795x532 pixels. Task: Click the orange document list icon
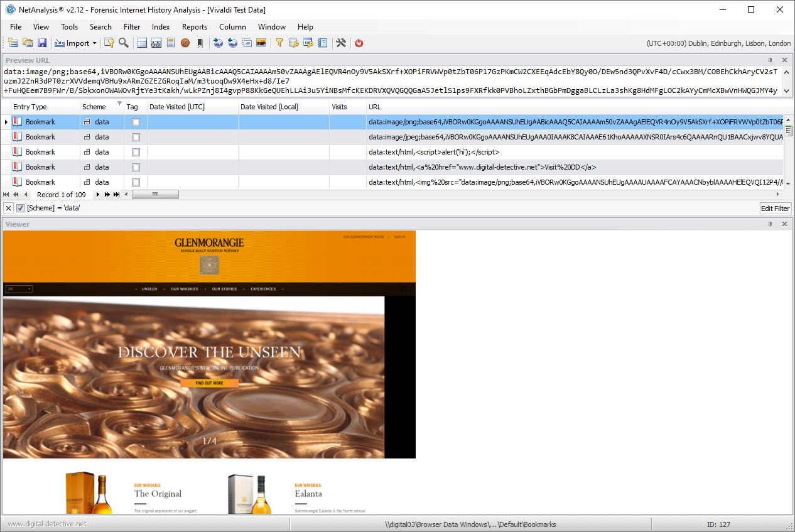pyautogui.click(x=170, y=43)
